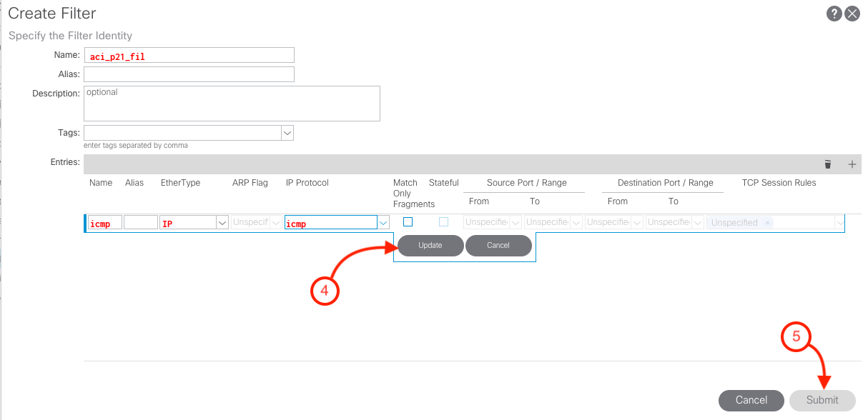This screenshot has height=420, width=868.
Task: Remove the Unspecified TCP session rule tag
Action: pyautogui.click(x=767, y=223)
